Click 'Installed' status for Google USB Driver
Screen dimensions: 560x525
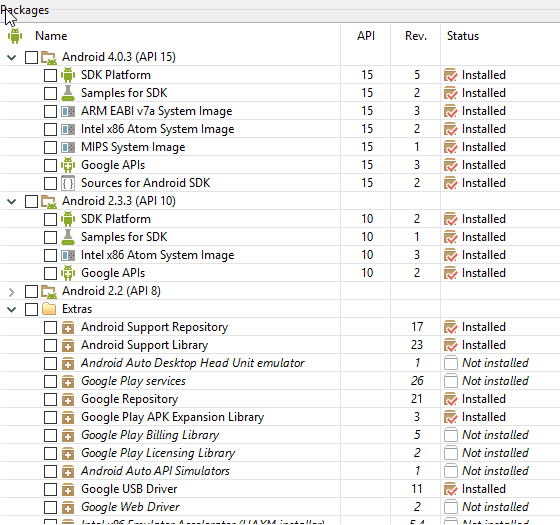point(484,489)
